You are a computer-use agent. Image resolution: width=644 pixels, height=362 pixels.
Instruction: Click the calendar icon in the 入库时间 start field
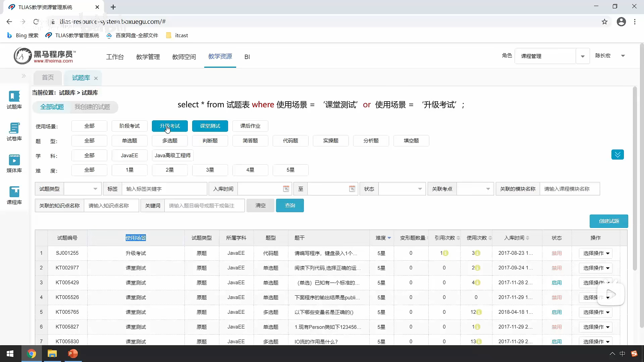(x=286, y=189)
